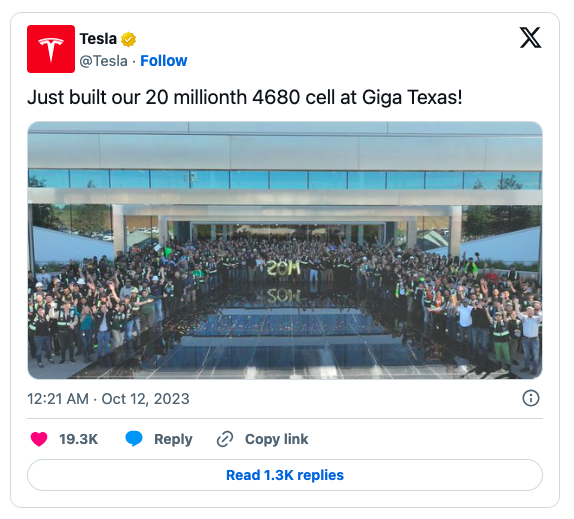Click the red Tesla logo avatar
Image resolution: width=574 pixels, height=519 pixels.
tap(51, 49)
